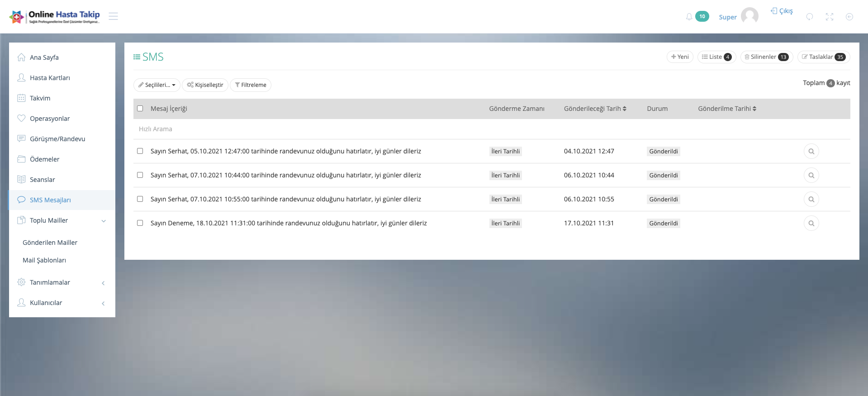Check the select-all checkbox in table header
This screenshot has width=868, height=396.
140,109
